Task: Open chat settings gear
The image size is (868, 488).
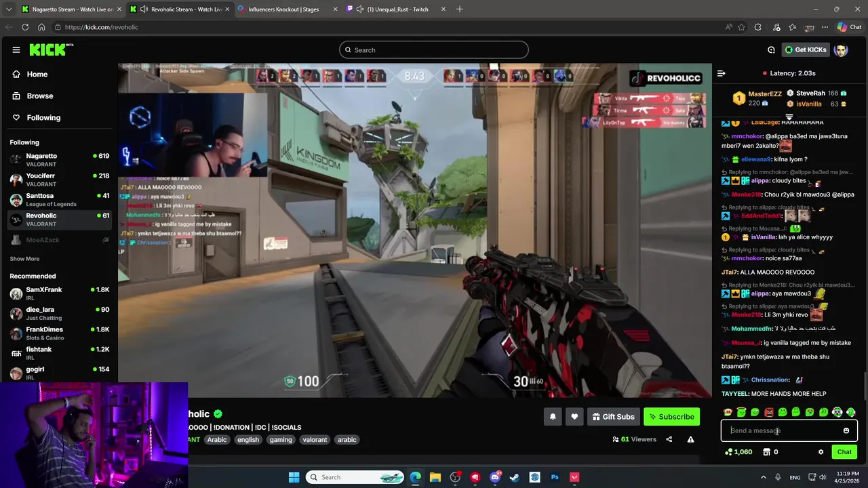Action: (821, 452)
